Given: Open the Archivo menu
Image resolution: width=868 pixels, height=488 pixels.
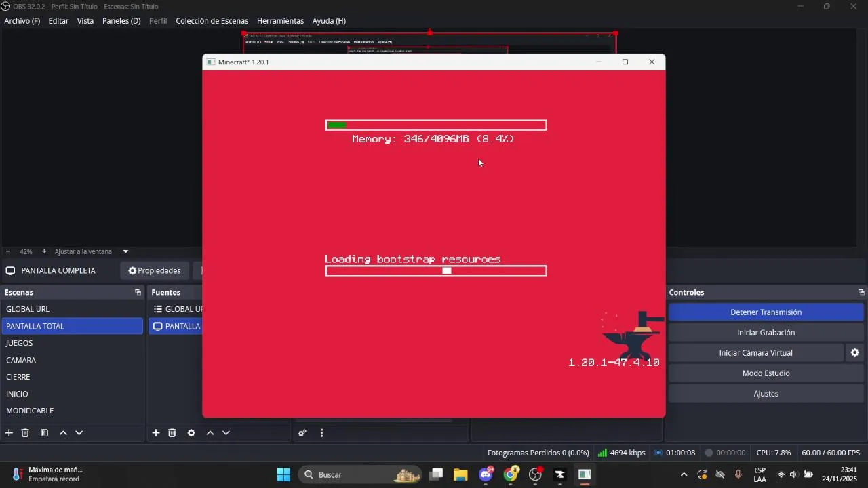Looking at the screenshot, I should [22, 21].
